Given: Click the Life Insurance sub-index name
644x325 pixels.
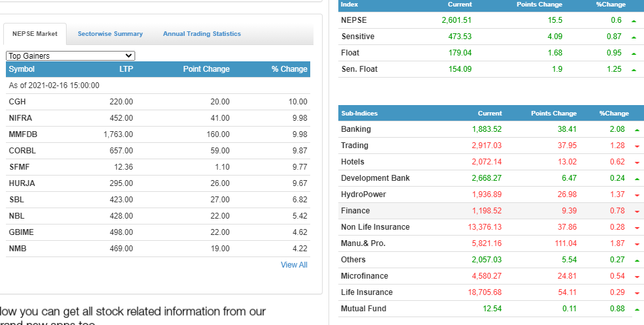Looking at the screenshot, I should coord(367,292).
